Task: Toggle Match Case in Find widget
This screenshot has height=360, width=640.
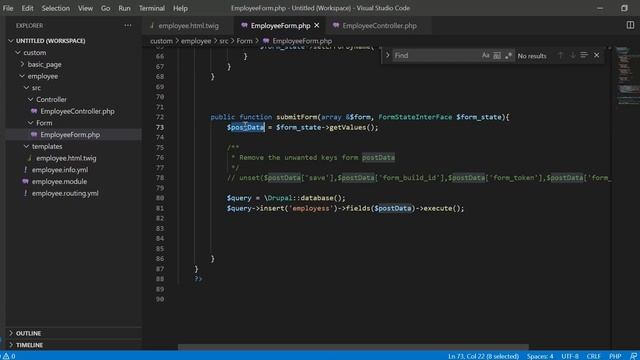Action: (485, 56)
